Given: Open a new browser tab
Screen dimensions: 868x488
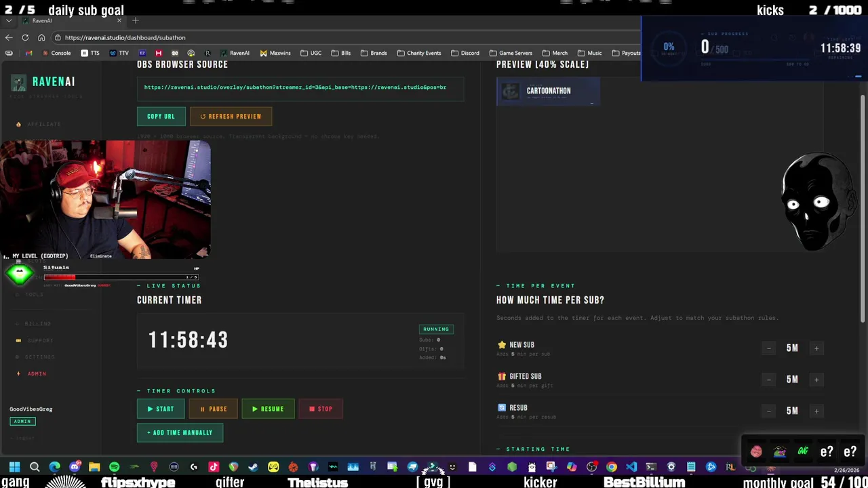Looking at the screenshot, I should (x=135, y=21).
